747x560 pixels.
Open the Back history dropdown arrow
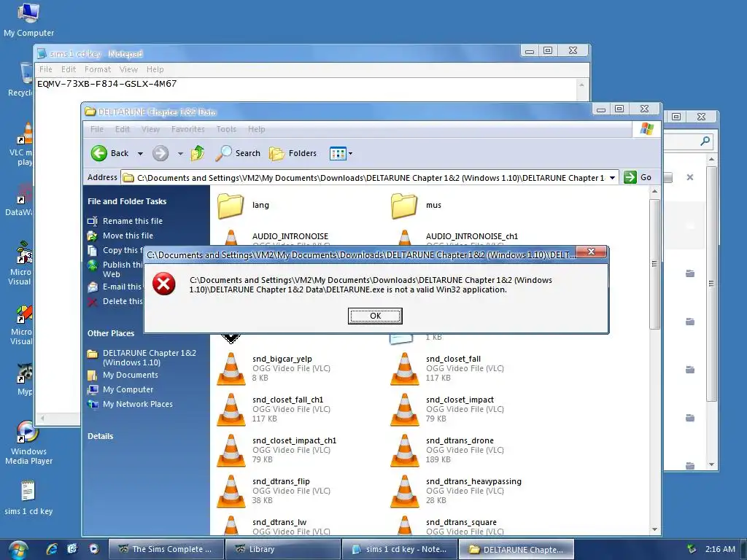click(x=140, y=153)
